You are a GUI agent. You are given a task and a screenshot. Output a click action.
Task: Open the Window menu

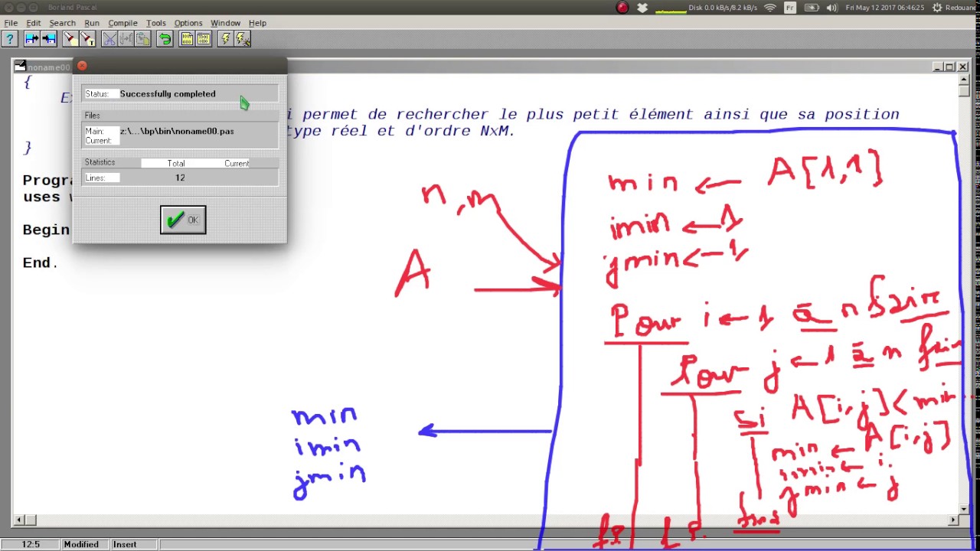pos(225,23)
